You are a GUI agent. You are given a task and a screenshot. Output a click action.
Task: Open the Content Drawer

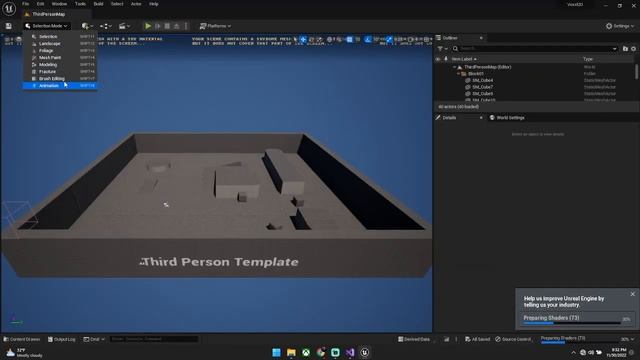(x=22, y=339)
